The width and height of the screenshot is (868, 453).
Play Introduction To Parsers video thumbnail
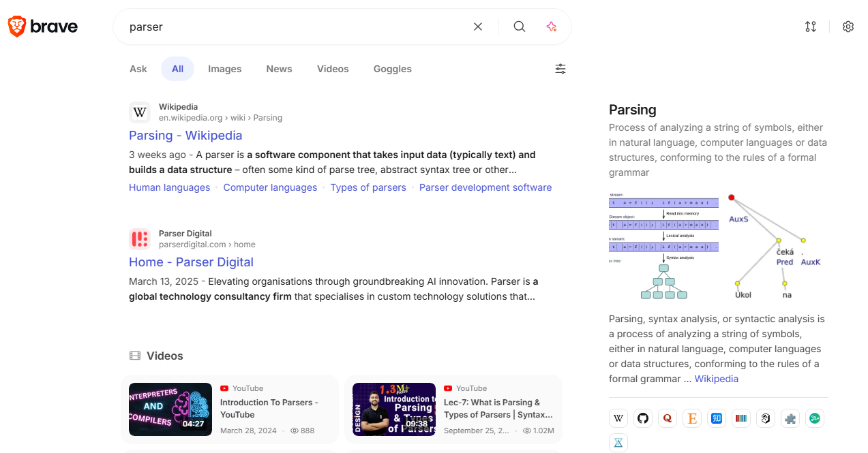(x=170, y=409)
